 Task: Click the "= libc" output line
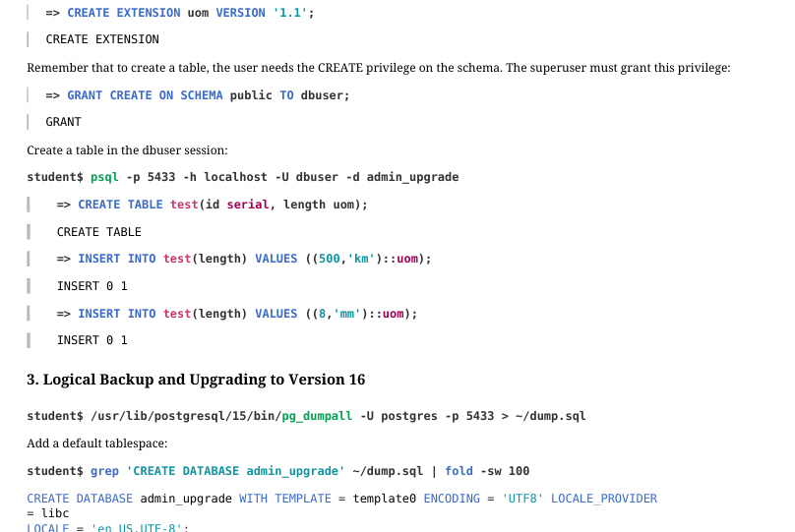(x=47, y=513)
